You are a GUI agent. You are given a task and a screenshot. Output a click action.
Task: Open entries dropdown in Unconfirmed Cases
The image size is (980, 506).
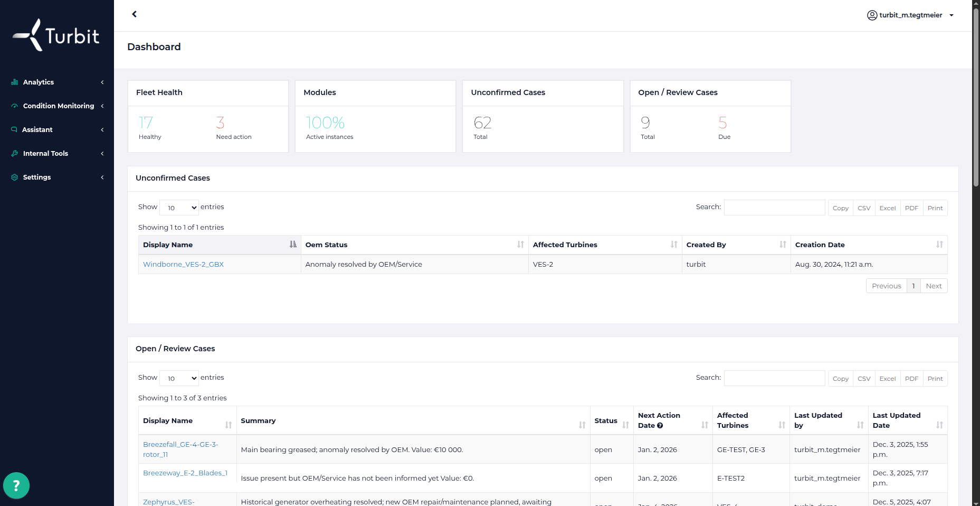[179, 208]
